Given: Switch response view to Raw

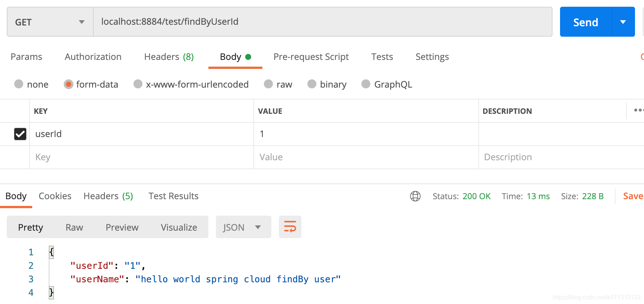Looking at the screenshot, I should pos(74,227).
